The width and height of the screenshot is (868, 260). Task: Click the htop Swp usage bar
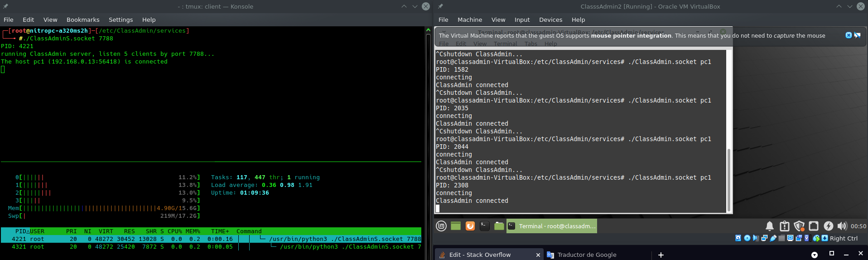pyautogui.click(x=104, y=216)
